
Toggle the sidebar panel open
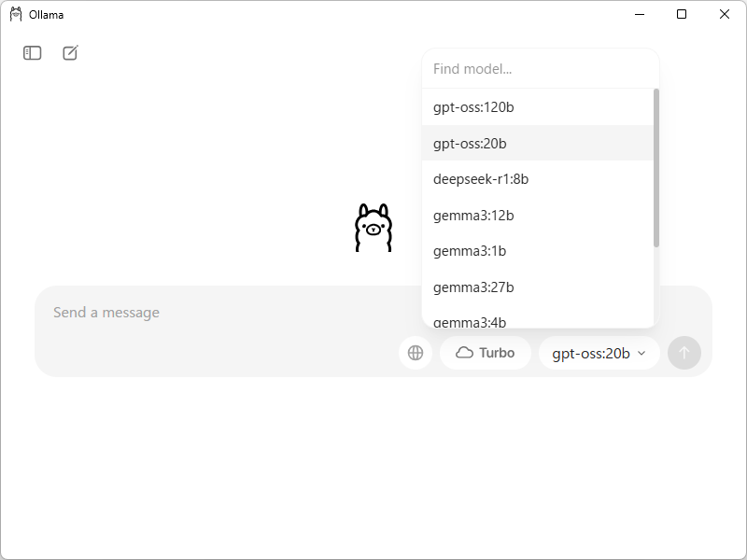pyautogui.click(x=32, y=53)
